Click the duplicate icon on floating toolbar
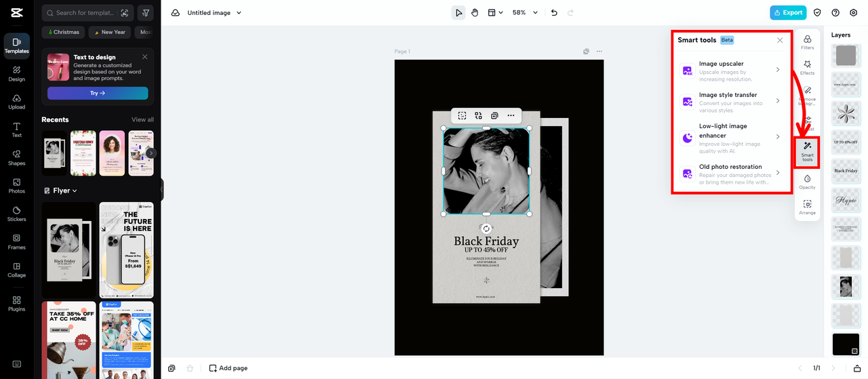The height and width of the screenshot is (379, 868). coord(494,116)
